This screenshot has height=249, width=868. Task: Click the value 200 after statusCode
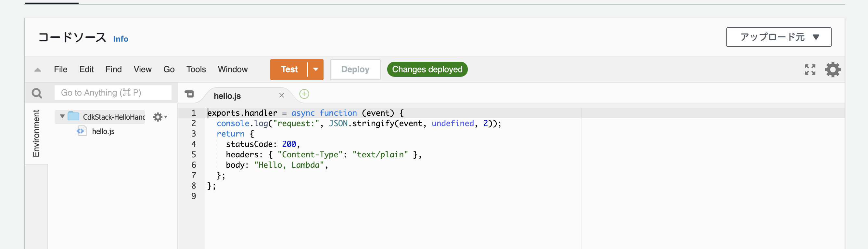coord(289,144)
